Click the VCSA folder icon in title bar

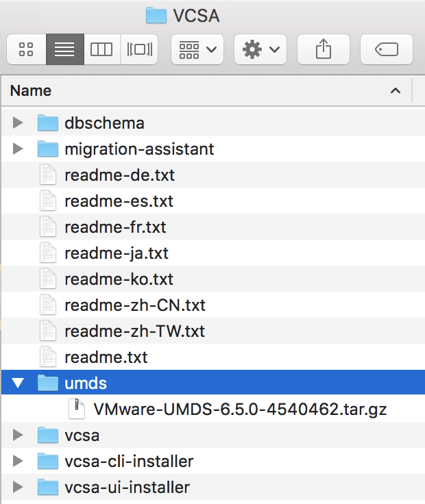click(x=156, y=16)
